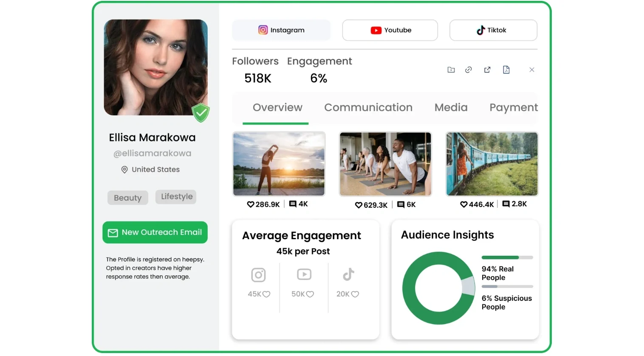This screenshot has height=356, width=644.
Task: Click the TikTok icon under Average Engagement
Action: click(348, 274)
